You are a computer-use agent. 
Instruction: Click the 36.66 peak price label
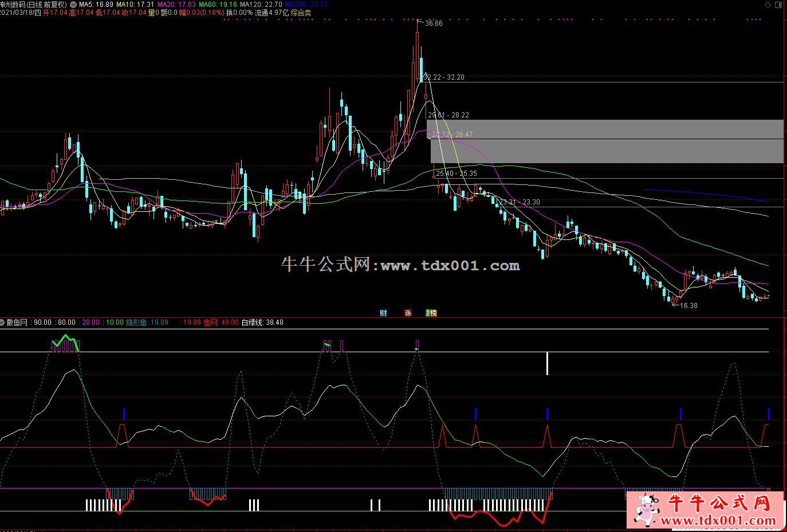pyautogui.click(x=434, y=23)
